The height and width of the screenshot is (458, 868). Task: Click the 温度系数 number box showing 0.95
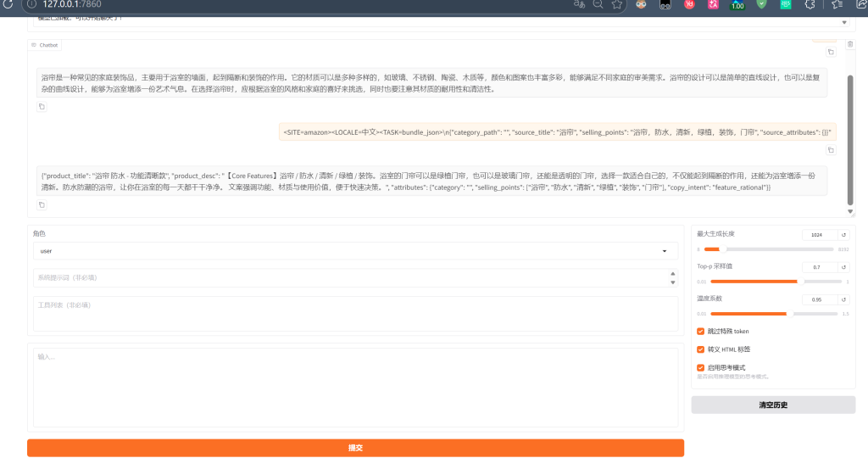(x=820, y=299)
